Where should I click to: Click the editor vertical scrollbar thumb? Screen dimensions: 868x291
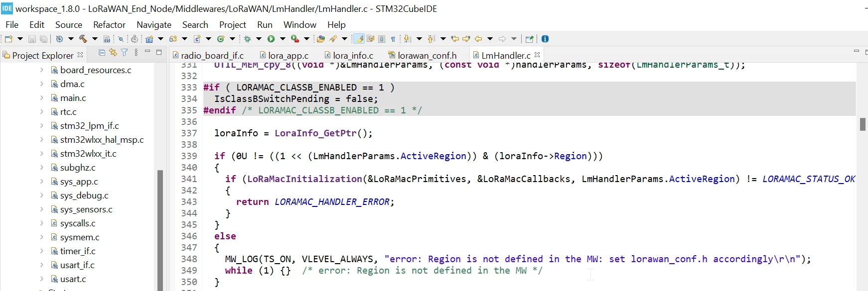tap(863, 124)
